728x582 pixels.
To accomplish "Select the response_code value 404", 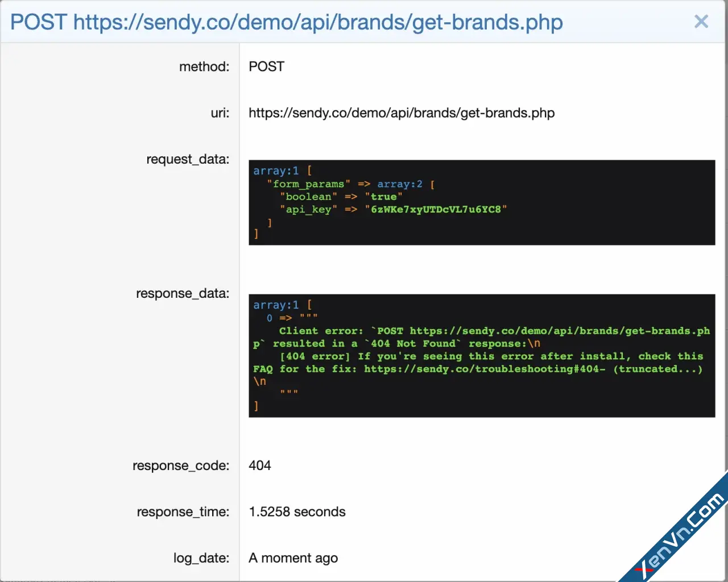I will (x=260, y=465).
